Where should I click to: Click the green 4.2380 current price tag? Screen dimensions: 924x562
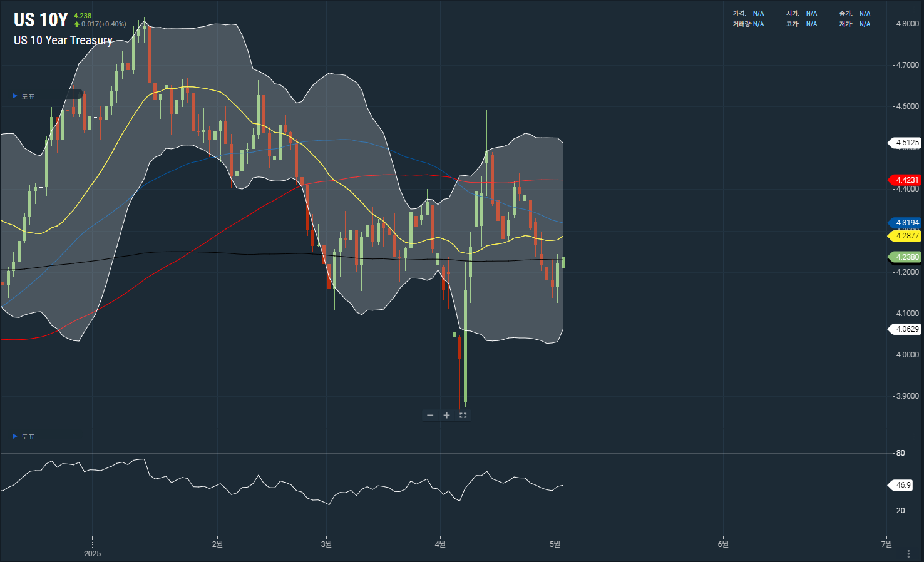pyautogui.click(x=906, y=257)
